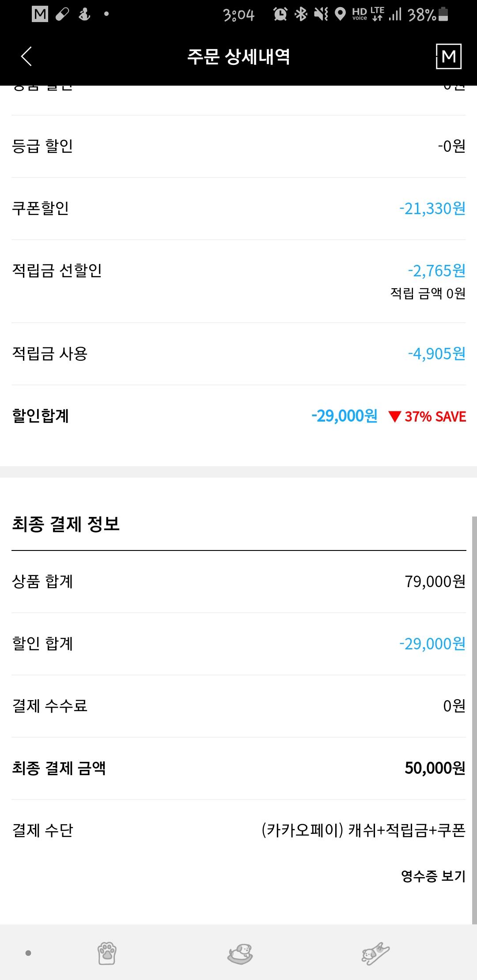The width and height of the screenshot is (477, 980).
Task: Open the M menu icon at top right
Action: 449,57
